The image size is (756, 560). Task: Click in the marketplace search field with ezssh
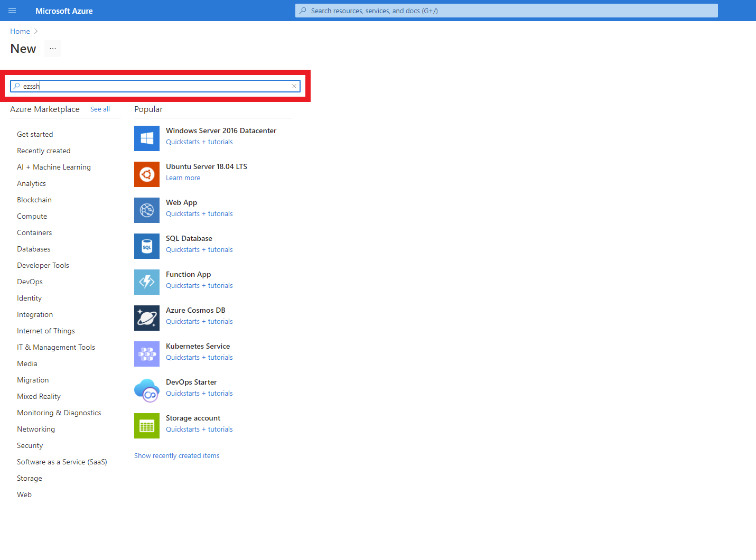coord(155,86)
